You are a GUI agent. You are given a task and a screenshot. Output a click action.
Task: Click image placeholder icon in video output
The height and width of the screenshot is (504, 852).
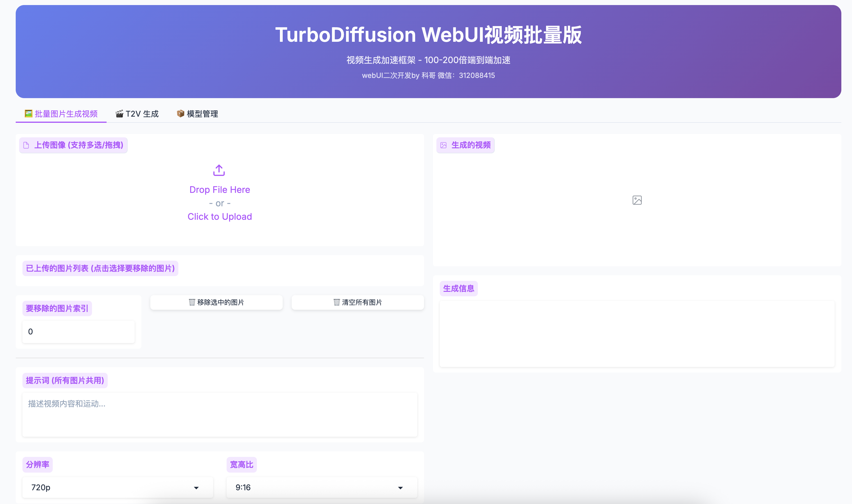[x=637, y=200]
